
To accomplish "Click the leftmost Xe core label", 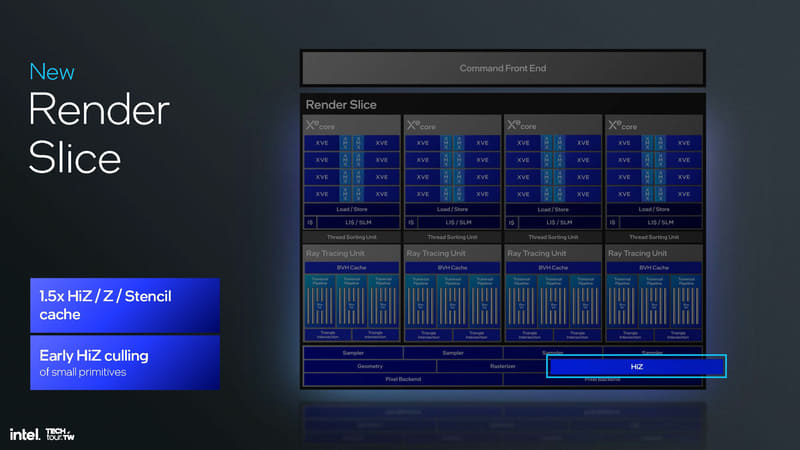I will [320, 125].
